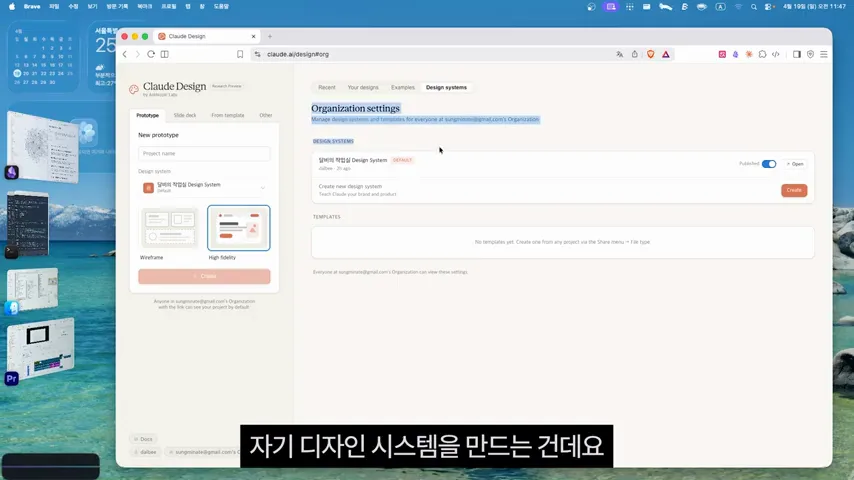
Task: Switch to the Other tab
Action: click(266, 116)
